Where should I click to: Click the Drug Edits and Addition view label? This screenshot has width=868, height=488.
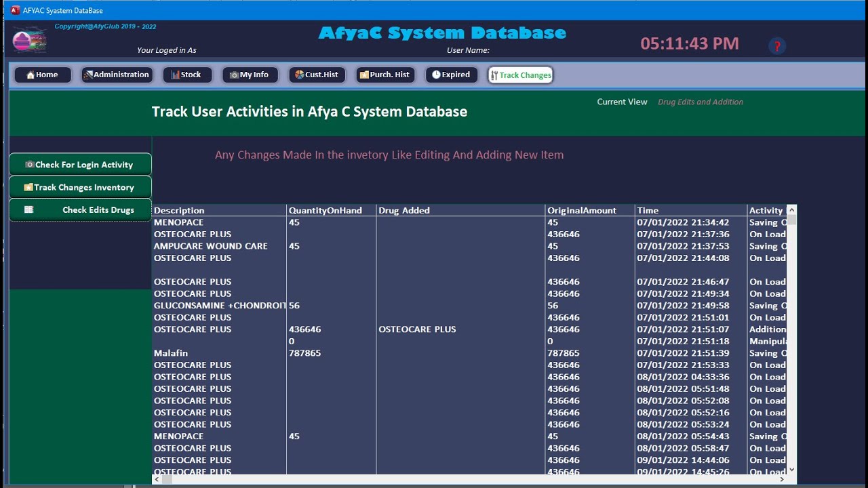click(701, 102)
